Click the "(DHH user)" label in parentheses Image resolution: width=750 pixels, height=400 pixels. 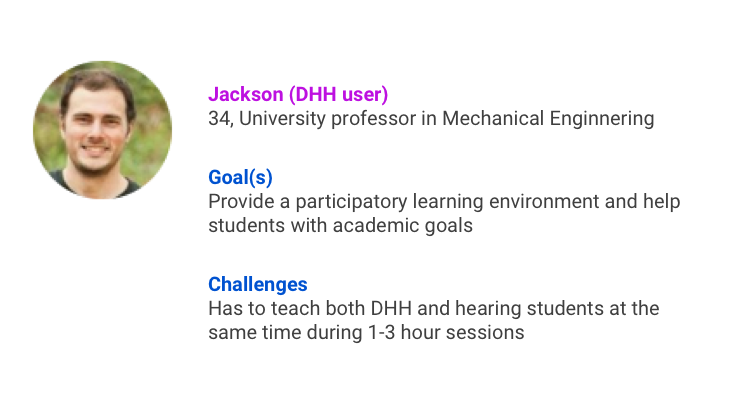pos(338,94)
